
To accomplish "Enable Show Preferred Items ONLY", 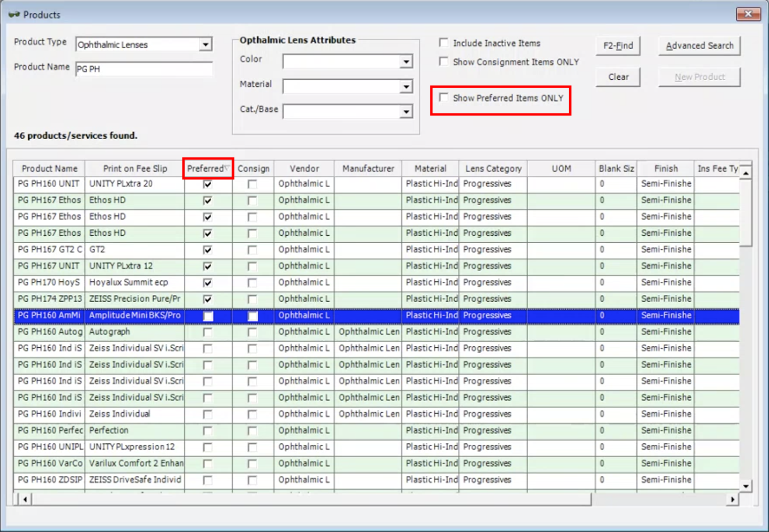I will coord(444,98).
